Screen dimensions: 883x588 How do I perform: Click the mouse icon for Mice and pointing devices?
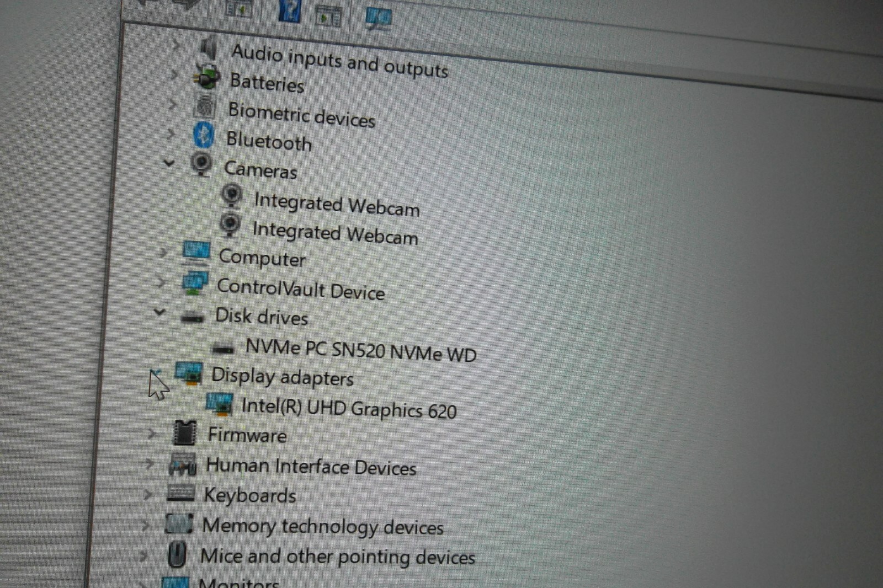[x=177, y=554]
